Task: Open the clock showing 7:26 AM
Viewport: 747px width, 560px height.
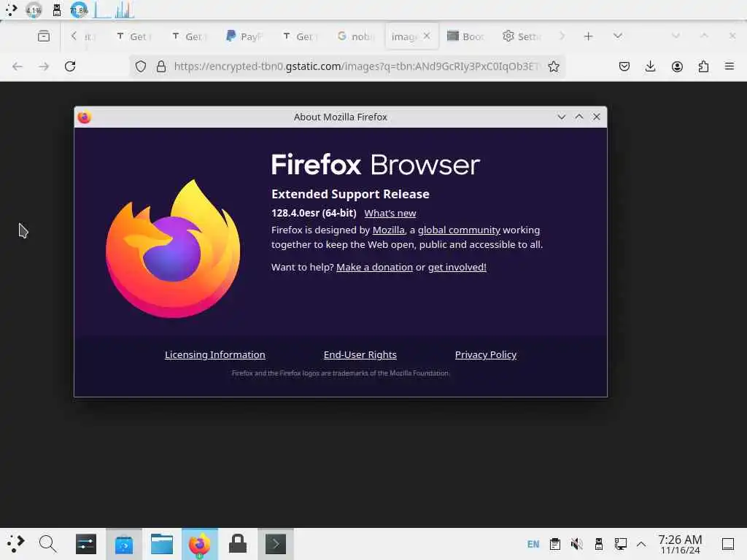Action: [x=680, y=544]
